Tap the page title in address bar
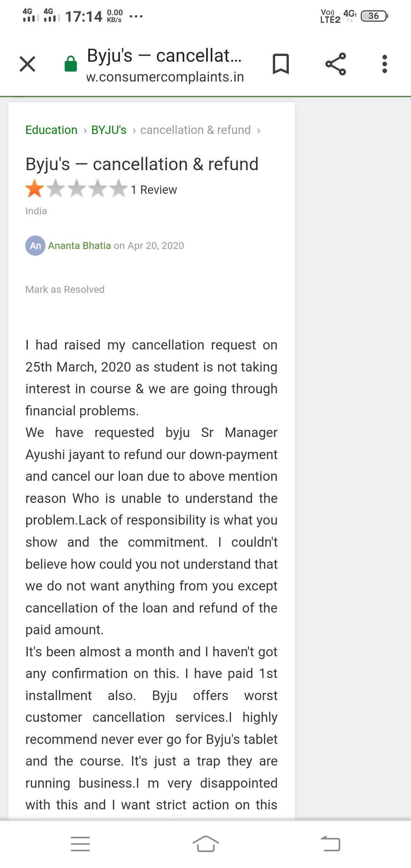This screenshot has width=411, height=868. click(164, 56)
